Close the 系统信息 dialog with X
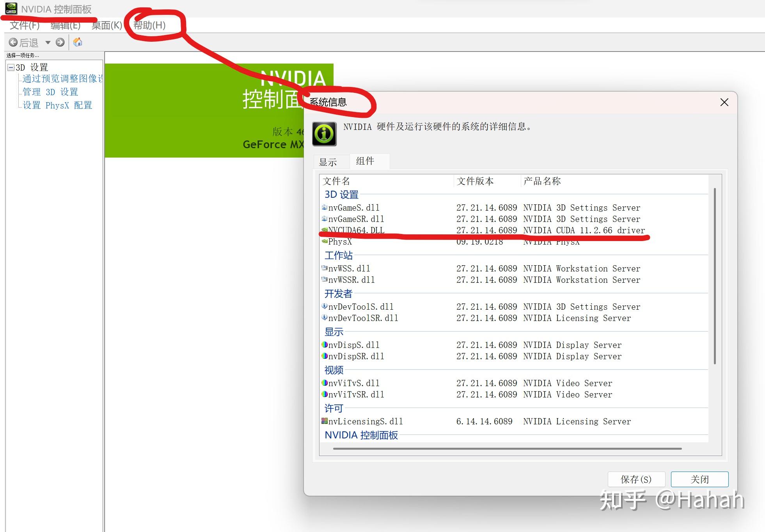This screenshot has width=765, height=532. tap(724, 102)
